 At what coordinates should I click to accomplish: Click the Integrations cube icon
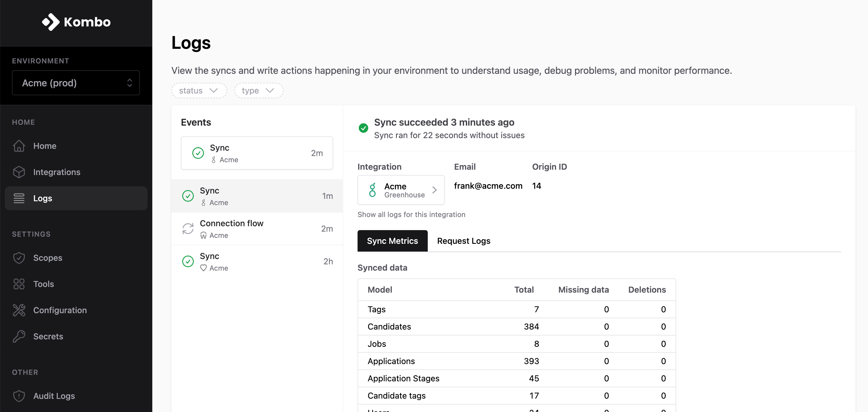(x=19, y=172)
